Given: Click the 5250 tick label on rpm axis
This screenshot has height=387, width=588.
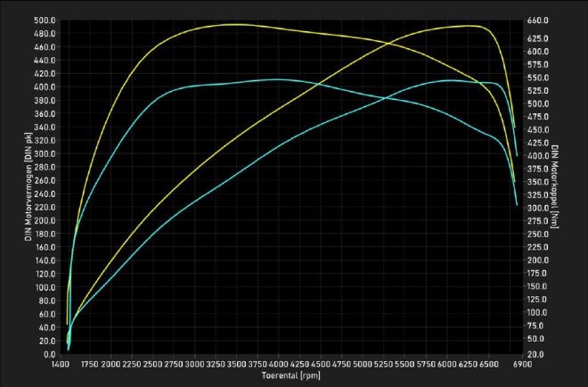Looking at the screenshot, I should click(383, 365).
